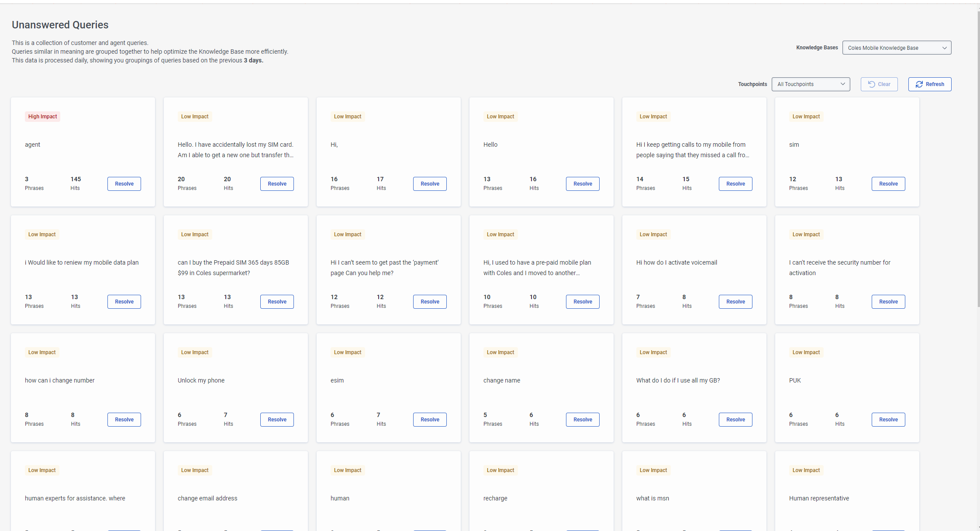Screen dimensions: 980x531
Task: Expand the All Touchpoints dropdown
Action: [810, 84]
